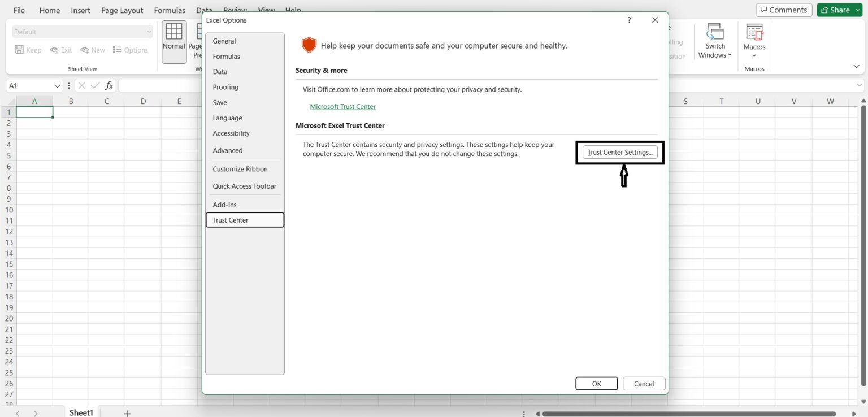The image size is (868, 417).
Task: Click the dialog help question mark
Action: coord(628,20)
